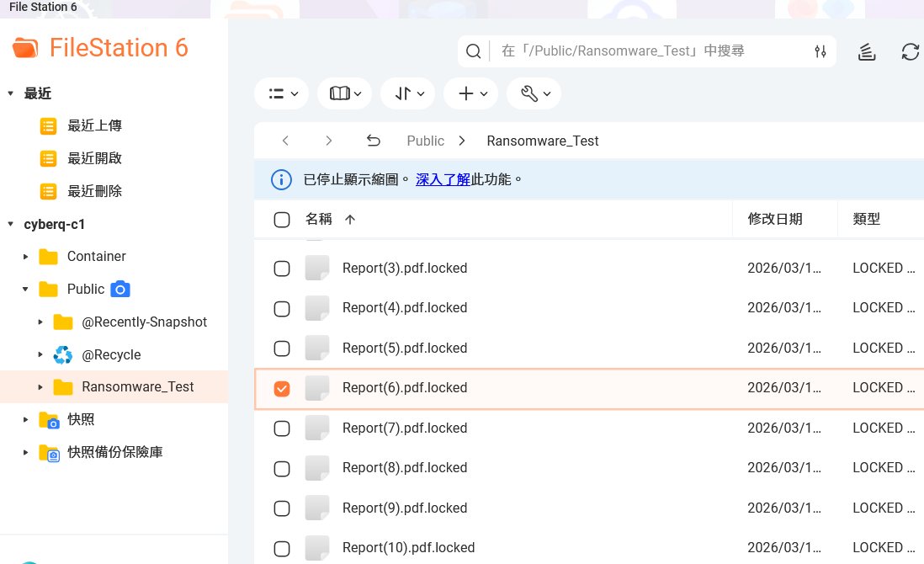The height and width of the screenshot is (564, 924).
Task: Expand the Container folder tree node
Action: coord(26,257)
